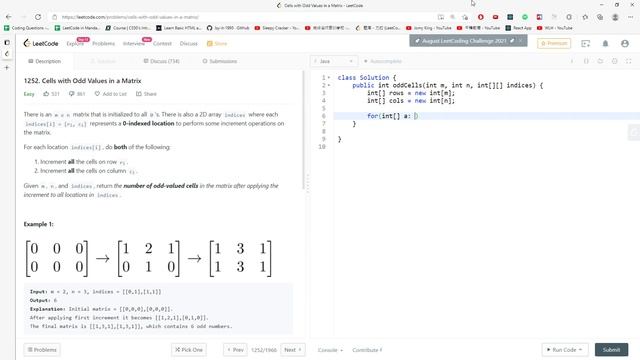640x360 pixels.
Task: Click the Add to List heart icon
Action: [x=97, y=94]
